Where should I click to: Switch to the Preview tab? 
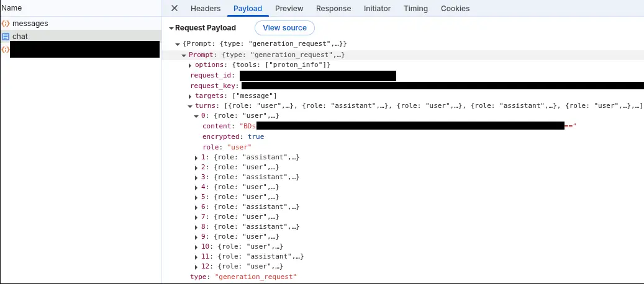pos(289,9)
